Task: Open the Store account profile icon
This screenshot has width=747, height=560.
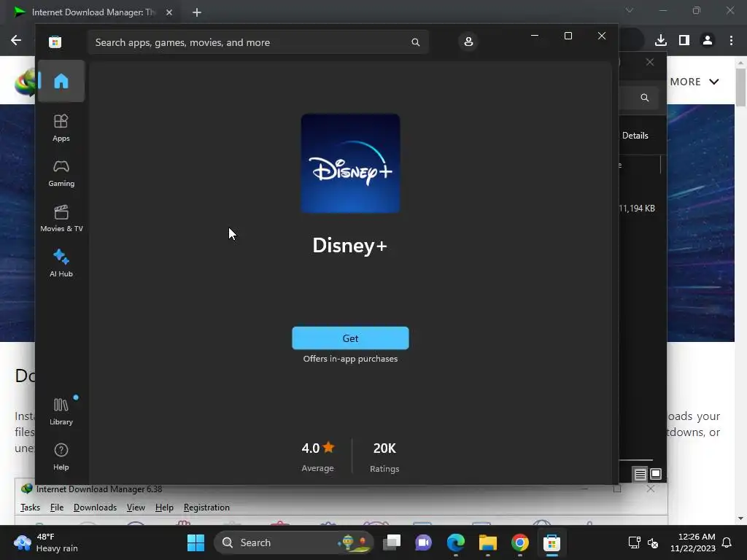Action: click(x=468, y=42)
